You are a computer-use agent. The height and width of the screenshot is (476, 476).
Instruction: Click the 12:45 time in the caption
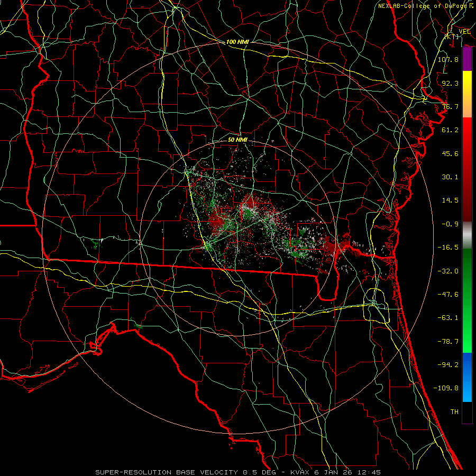[369, 472]
